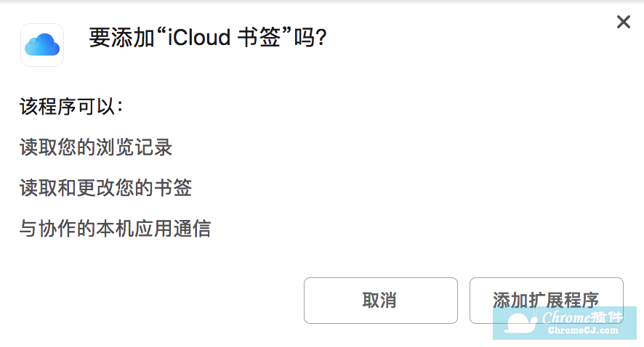Click the extension name iCloud 书签 in title
Viewport: 644px width, 347px height.
pos(223,38)
